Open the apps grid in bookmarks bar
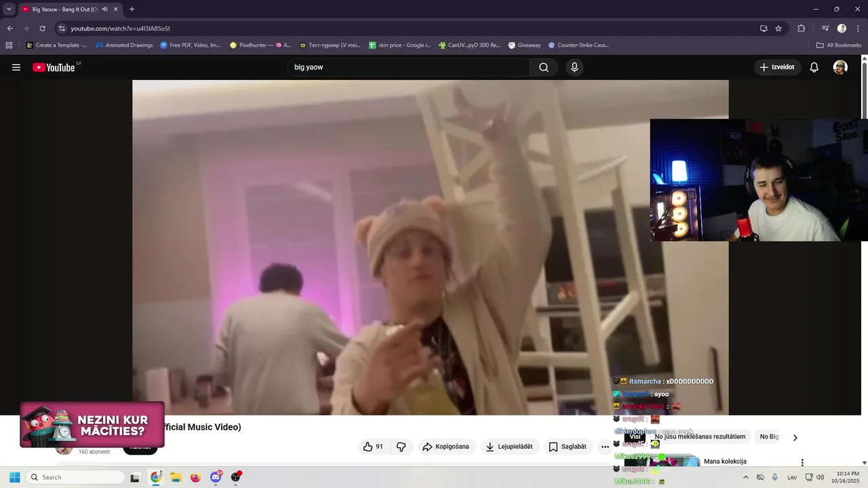This screenshot has height=488, width=868. [9, 45]
